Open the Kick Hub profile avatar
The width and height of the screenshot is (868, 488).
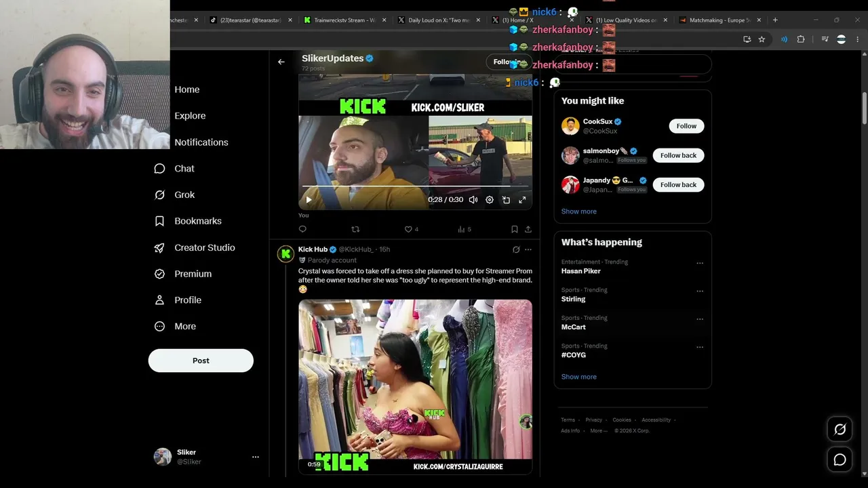click(286, 253)
